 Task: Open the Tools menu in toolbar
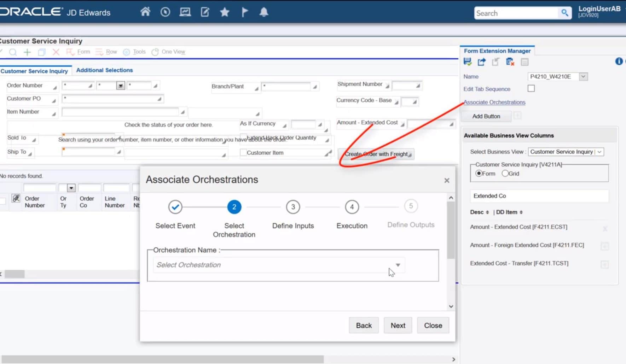click(134, 52)
